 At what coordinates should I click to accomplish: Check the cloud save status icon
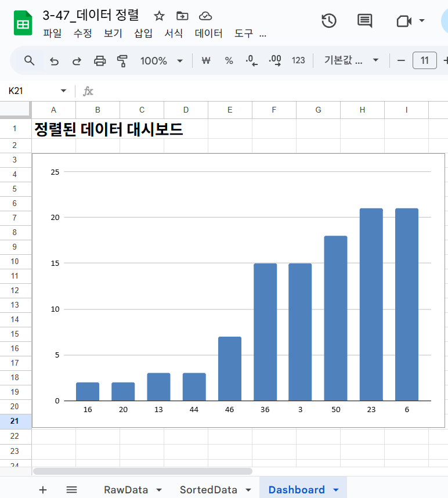(205, 16)
